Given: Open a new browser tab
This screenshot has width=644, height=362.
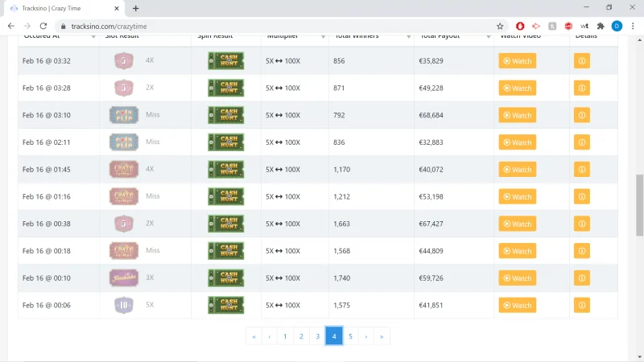Looking at the screenshot, I should 135,8.
